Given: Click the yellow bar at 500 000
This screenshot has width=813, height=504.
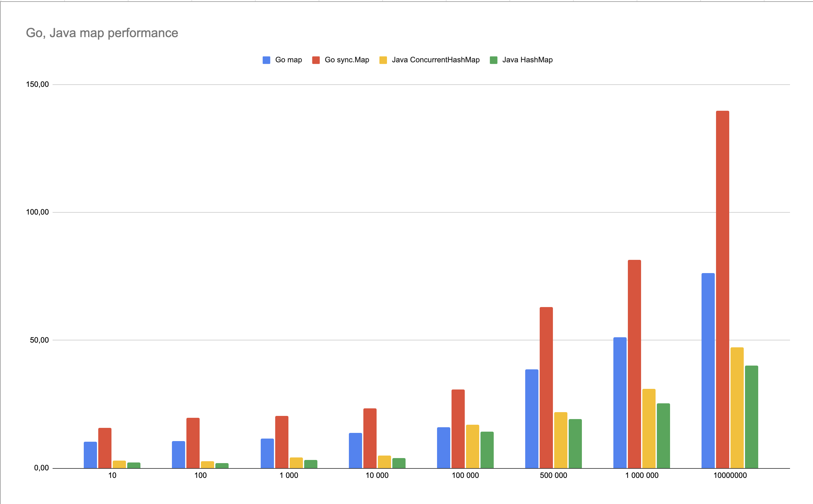Looking at the screenshot, I should [560, 440].
